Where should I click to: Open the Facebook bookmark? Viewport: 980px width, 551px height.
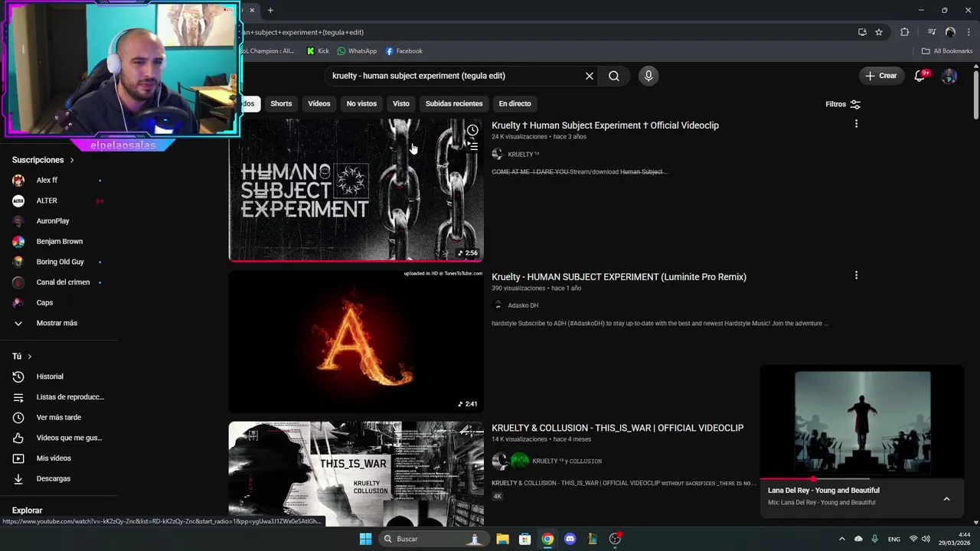(x=403, y=51)
